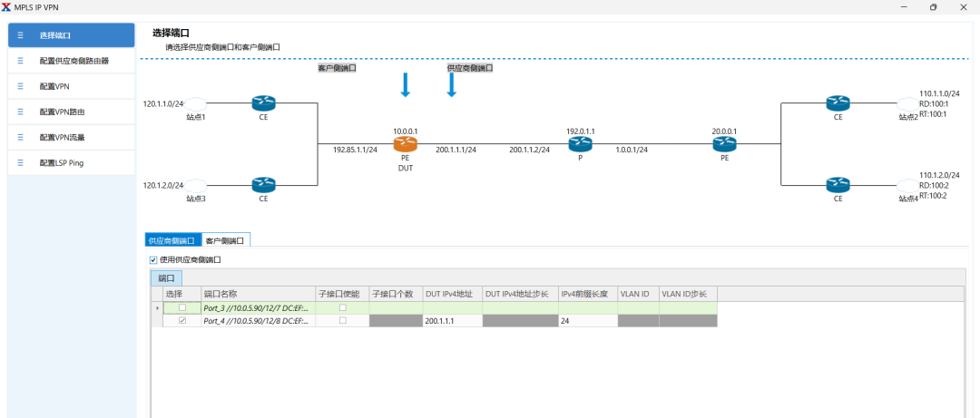980x418 pixels.
Task: Click the IPv4前缀长度 column header
Action: tap(586, 294)
